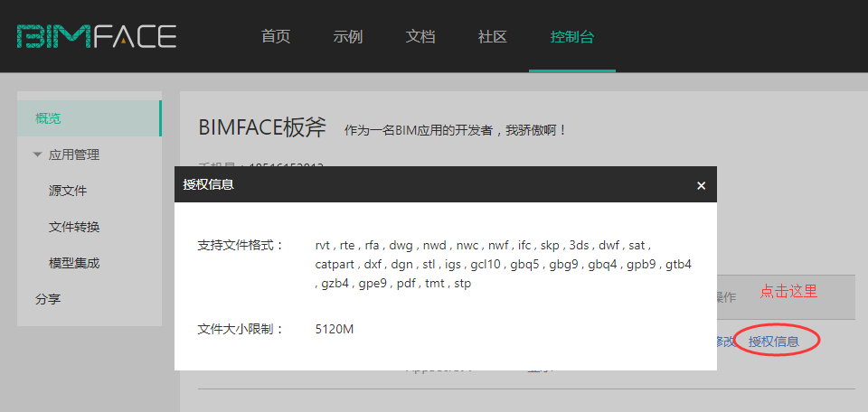The width and height of the screenshot is (868, 412).
Task: Open 文件转换 in the sidebar
Action: [74, 227]
